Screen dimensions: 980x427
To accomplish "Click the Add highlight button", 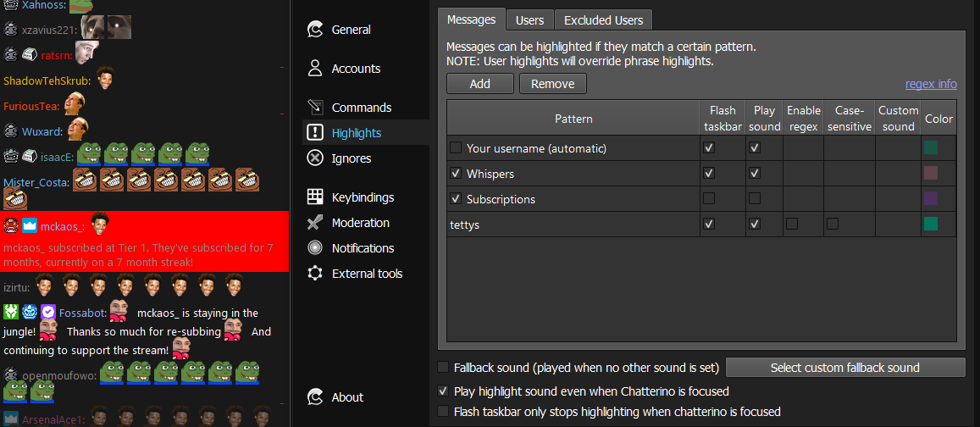I will (x=480, y=84).
